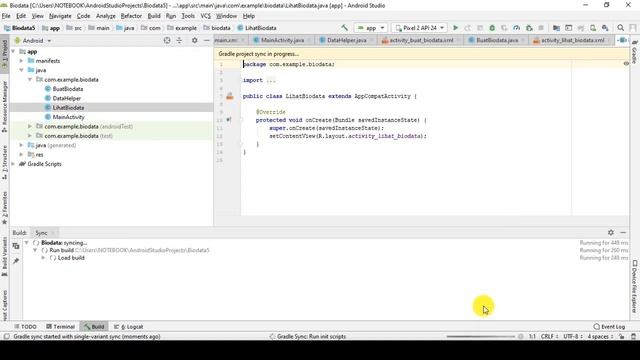This screenshot has height=360, width=640.
Task: Click the Gradle sync progress bar in status bar
Action: [x=480, y=337]
